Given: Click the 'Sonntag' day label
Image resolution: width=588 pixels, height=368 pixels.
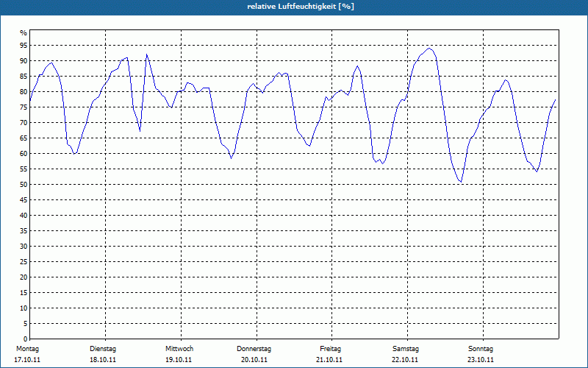Looking at the screenshot, I should (481, 349).
